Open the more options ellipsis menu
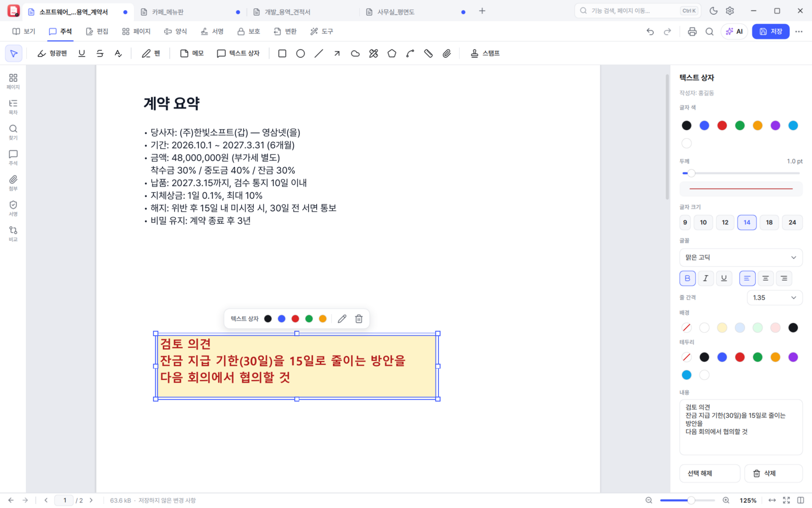812x508 pixels. (x=799, y=31)
